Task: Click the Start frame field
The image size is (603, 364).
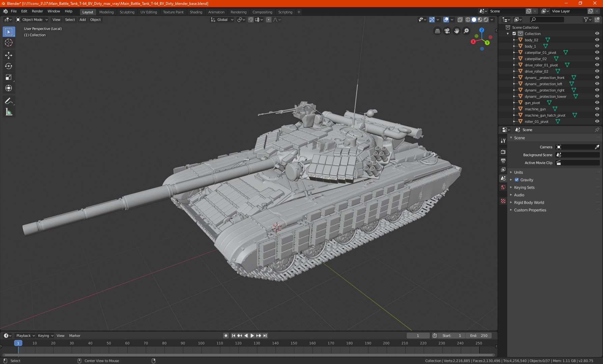Action: (x=452, y=335)
